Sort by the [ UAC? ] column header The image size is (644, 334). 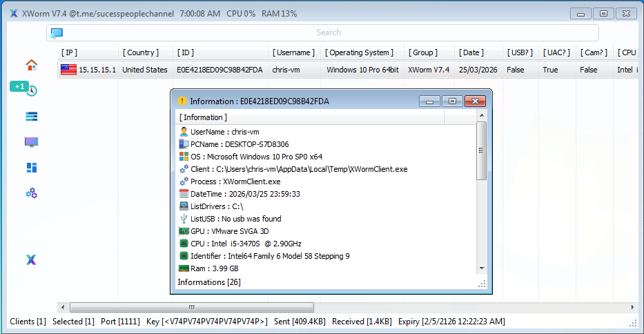tap(557, 52)
